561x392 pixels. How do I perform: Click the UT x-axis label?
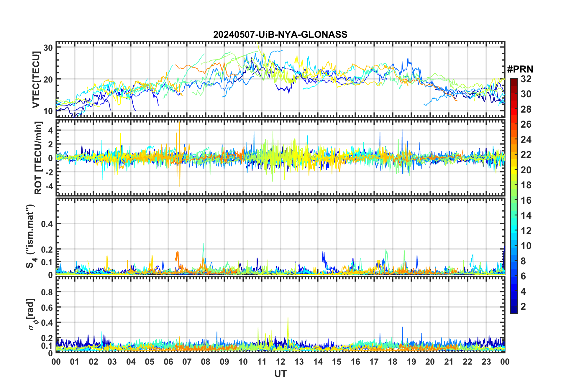tap(280, 374)
